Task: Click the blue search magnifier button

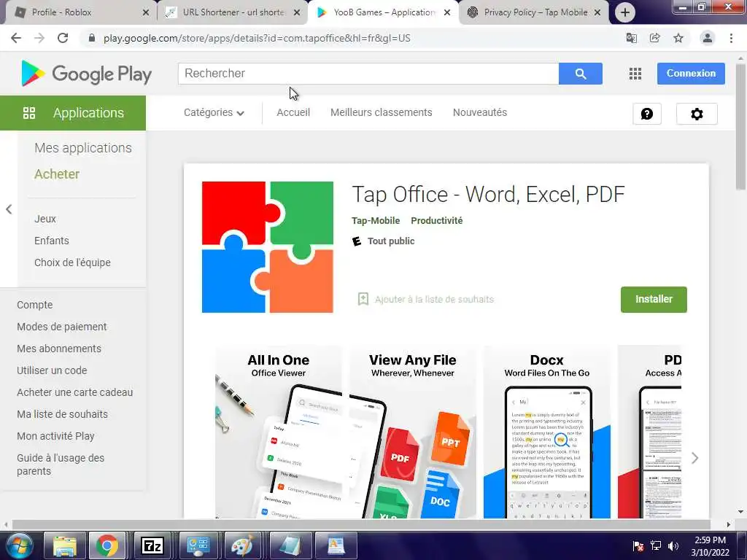Action: click(580, 74)
